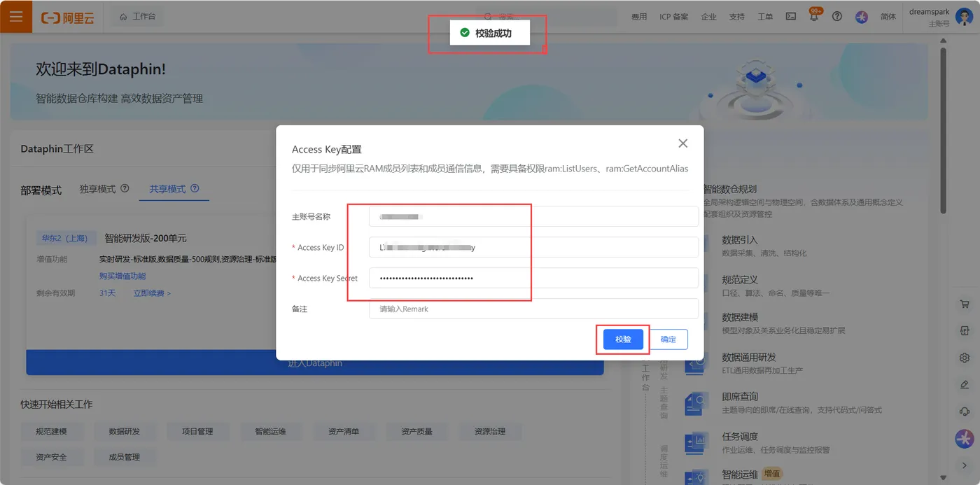Screen dimensions: 980x485
Task: Click the shopping cart sidebar icon
Action: click(965, 304)
